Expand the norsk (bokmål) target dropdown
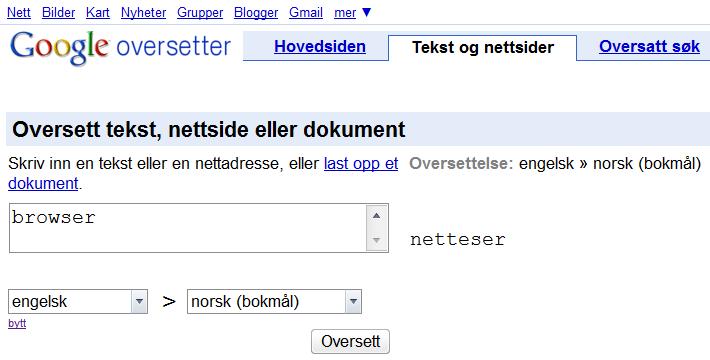This screenshot has width=710, height=360. (353, 302)
